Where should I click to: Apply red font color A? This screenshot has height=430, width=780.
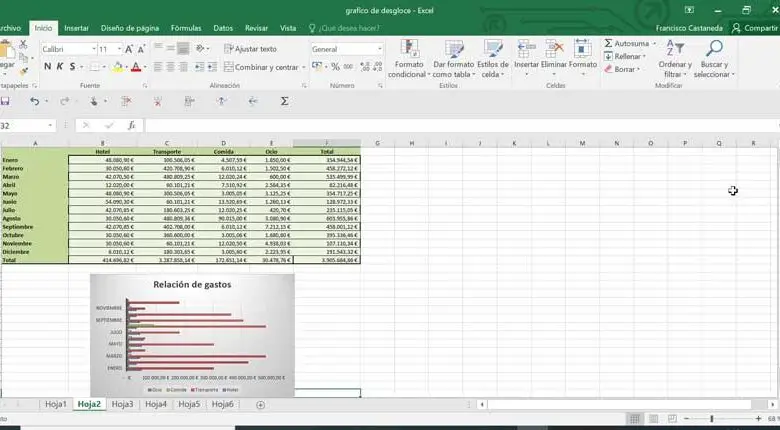[136, 67]
